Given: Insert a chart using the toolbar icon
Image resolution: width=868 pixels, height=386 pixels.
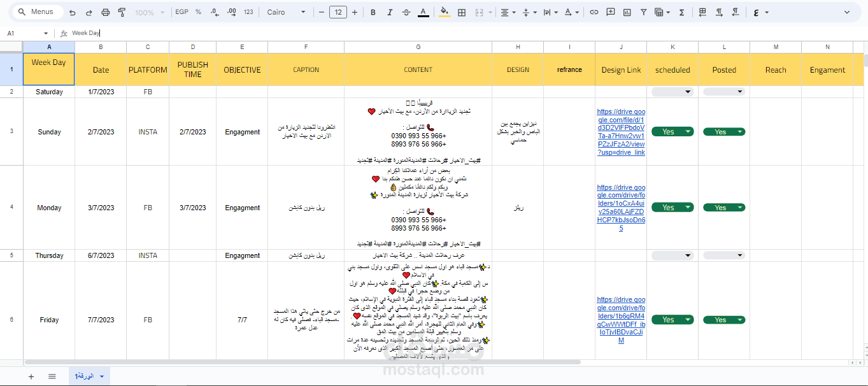Looking at the screenshot, I should pos(627,12).
